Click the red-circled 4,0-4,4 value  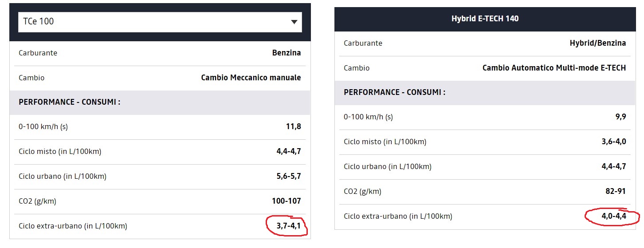click(x=613, y=216)
